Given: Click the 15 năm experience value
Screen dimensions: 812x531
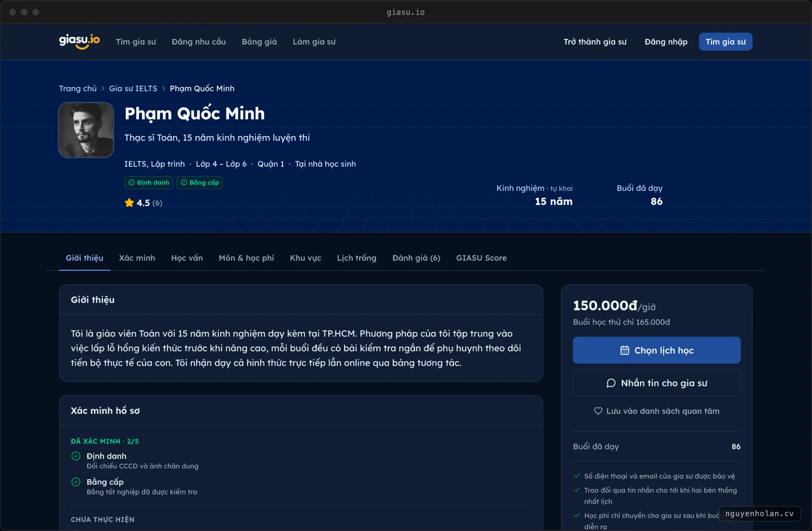Looking at the screenshot, I should click(x=553, y=201).
